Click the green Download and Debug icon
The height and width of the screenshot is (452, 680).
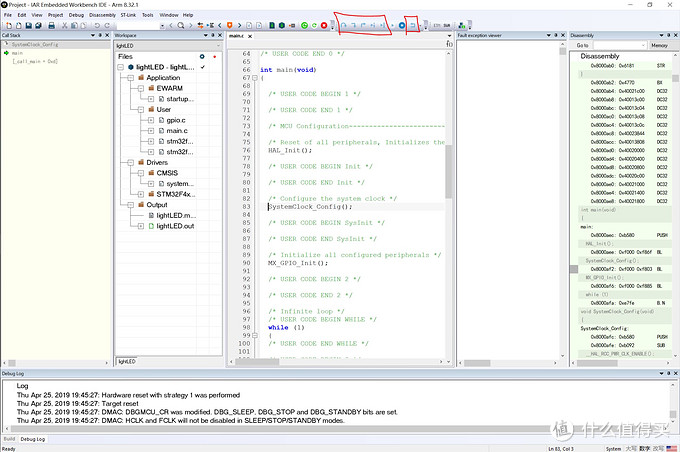click(304, 26)
